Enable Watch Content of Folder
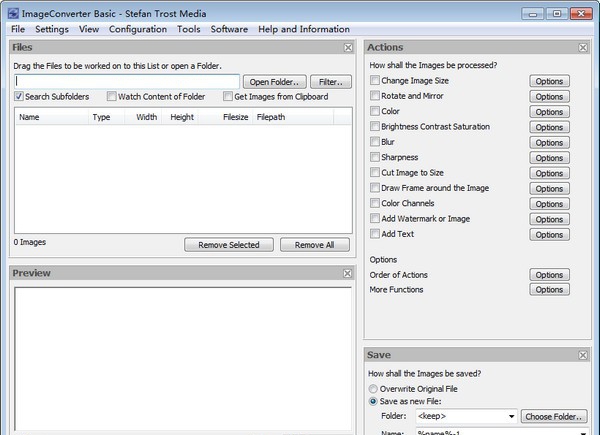 (x=110, y=97)
